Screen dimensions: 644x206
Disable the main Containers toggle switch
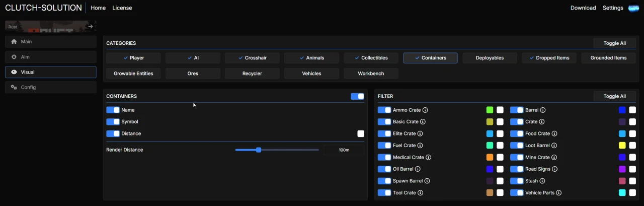[357, 96]
